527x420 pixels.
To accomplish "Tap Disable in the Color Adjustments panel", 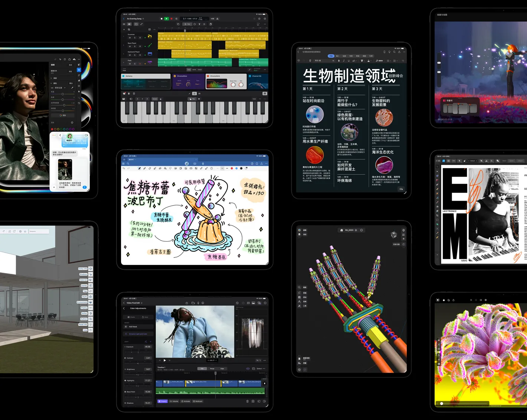I will point(131,317).
